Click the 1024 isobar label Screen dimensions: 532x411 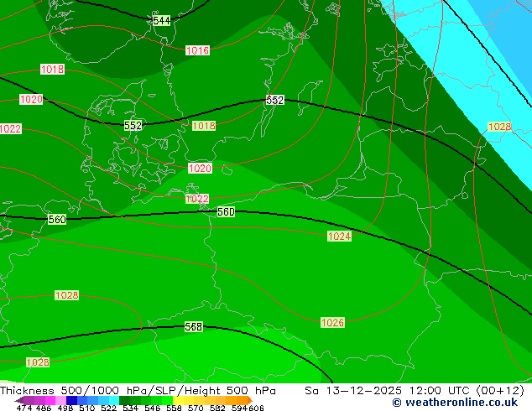[339, 237]
